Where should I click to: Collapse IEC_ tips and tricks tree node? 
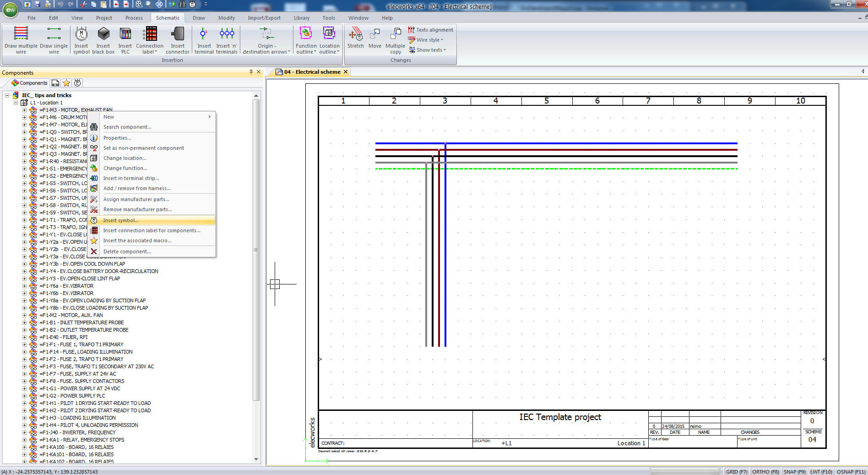click(7, 95)
